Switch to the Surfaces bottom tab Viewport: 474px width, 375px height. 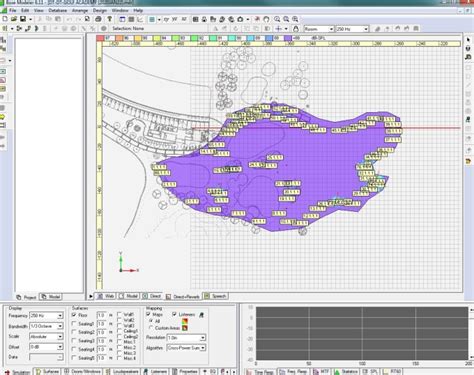coord(48,372)
